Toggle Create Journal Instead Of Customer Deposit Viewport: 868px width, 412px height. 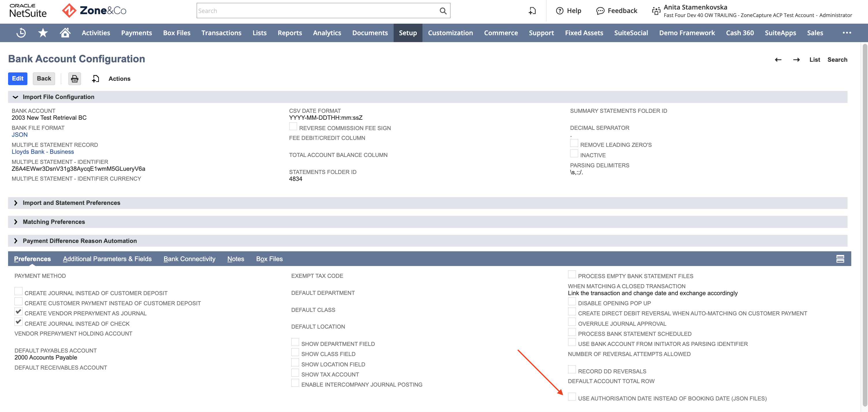tap(18, 292)
